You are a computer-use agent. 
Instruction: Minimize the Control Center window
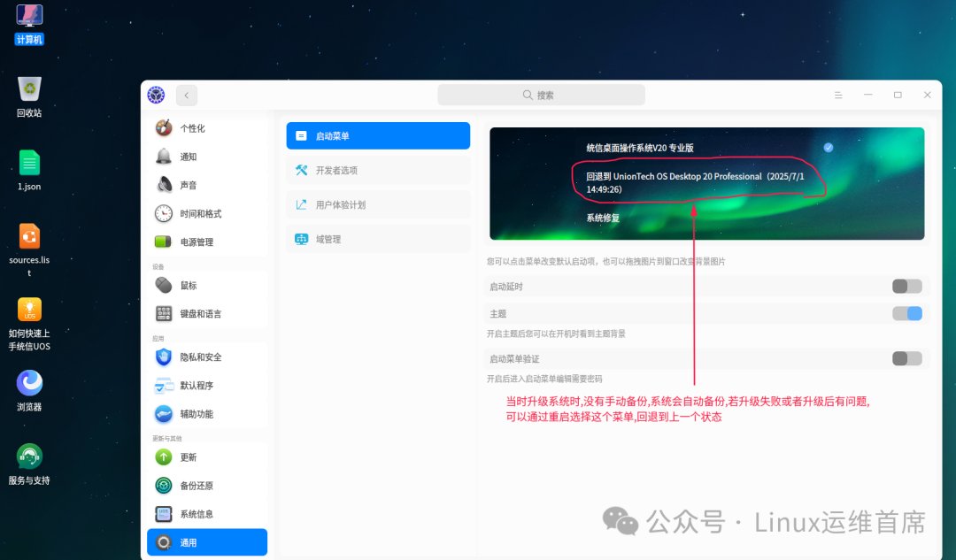pyautogui.click(x=868, y=95)
